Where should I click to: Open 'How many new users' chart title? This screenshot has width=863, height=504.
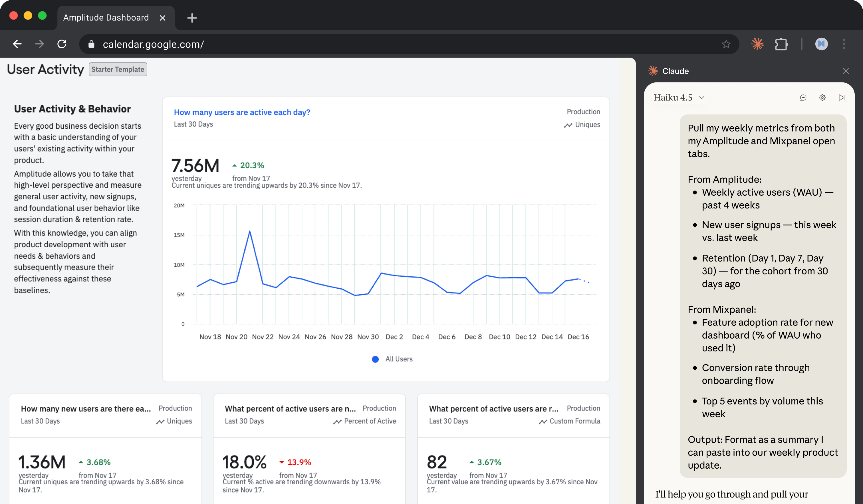point(86,408)
